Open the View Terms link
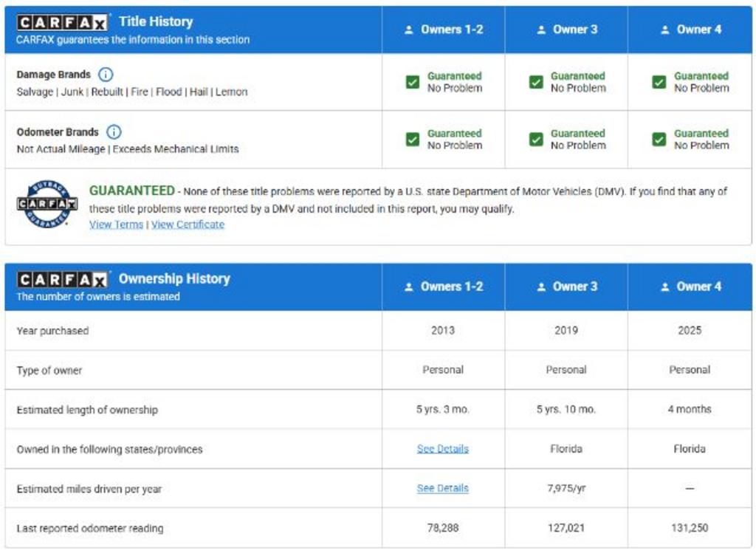The width and height of the screenshot is (756, 559). coord(116,224)
